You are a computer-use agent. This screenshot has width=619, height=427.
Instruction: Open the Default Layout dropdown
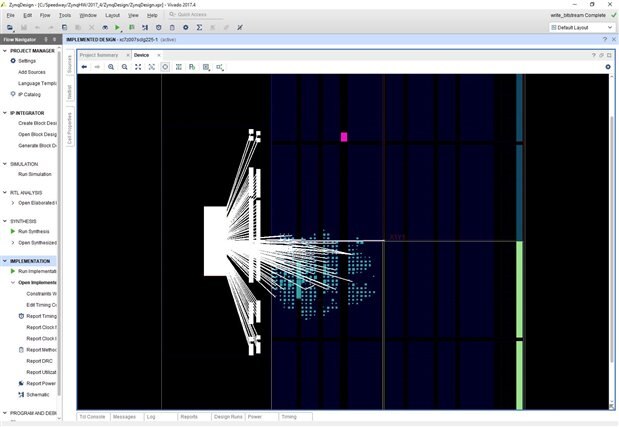[580, 28]
